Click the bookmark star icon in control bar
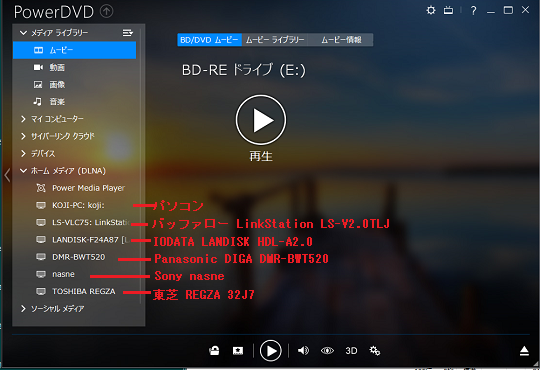Screen dimensions: 540x370 [238, 351]
